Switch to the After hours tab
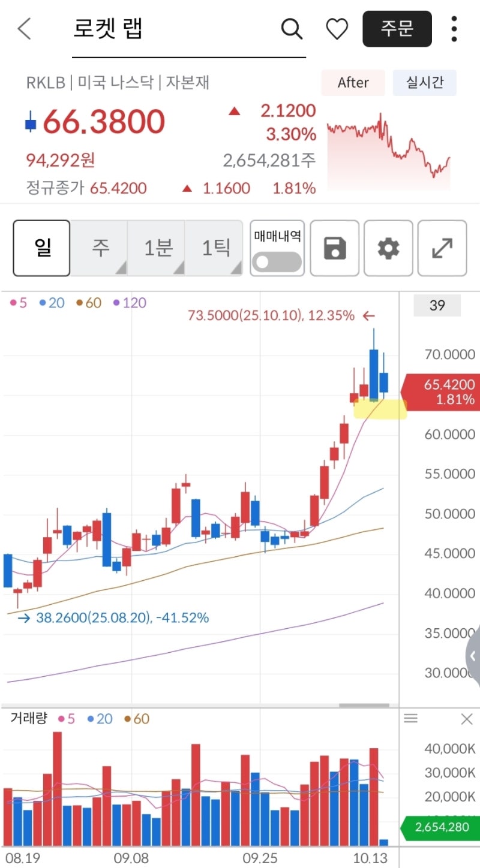Image resolution: width=480 pixels, height=868 pixels. coord(353,83)
